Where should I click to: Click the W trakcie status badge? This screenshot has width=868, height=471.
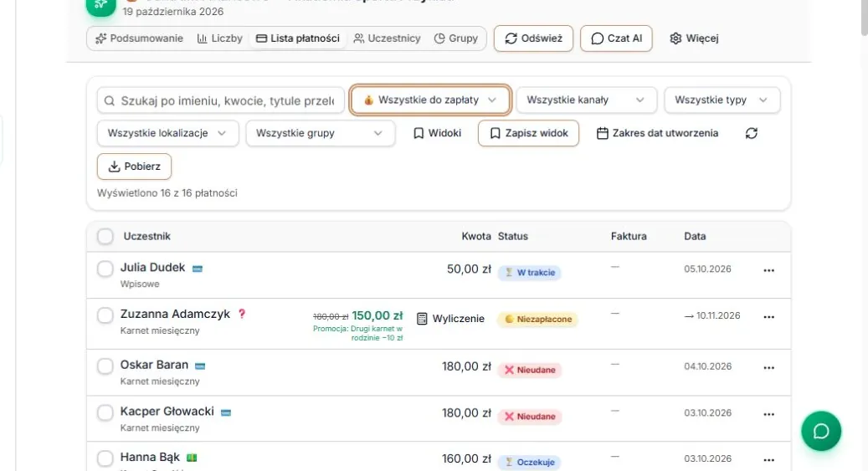pyautogui.click(x=529, y=273)
